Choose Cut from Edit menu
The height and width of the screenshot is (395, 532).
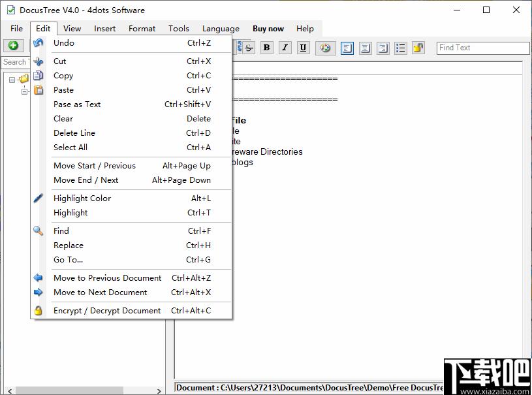131,61
